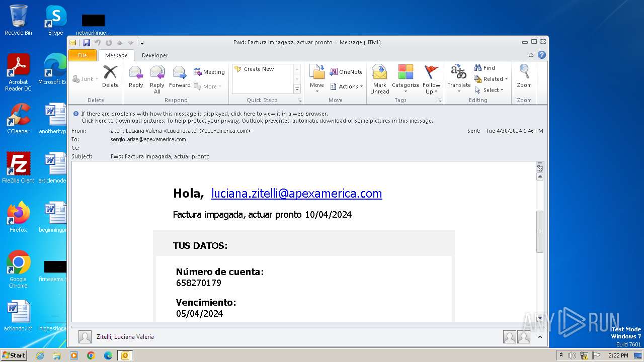The height and width of the screenshot is (362, 644).
Task: Forward this message
Action: click(180, 77)
